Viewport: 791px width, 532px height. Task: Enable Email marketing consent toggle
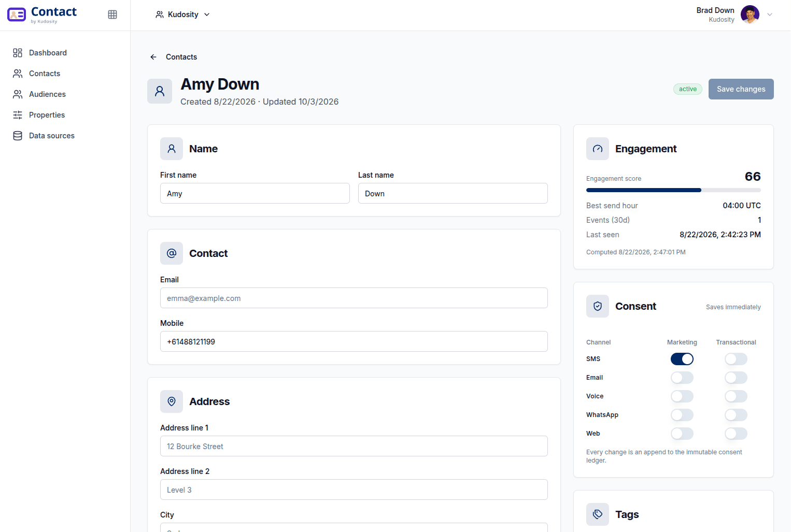(682, 378)
